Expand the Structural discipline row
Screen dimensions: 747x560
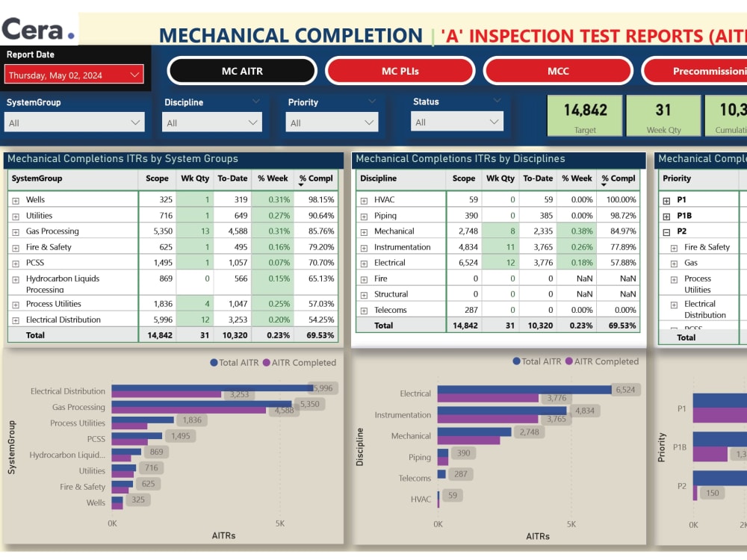(x=364, y=295)
